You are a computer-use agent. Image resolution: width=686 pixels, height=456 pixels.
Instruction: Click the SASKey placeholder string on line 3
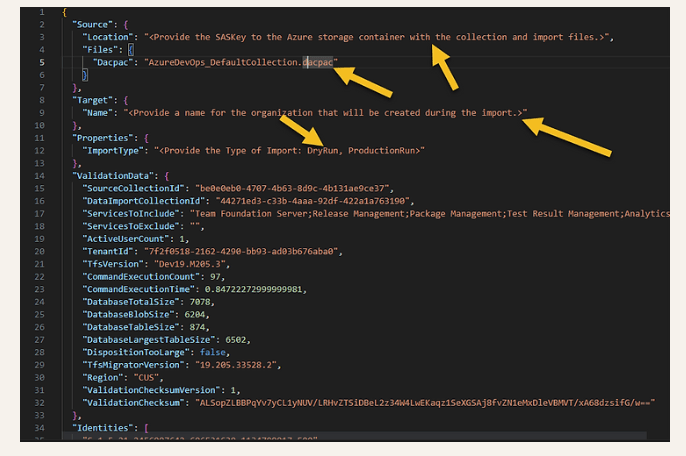coord(377,37)
